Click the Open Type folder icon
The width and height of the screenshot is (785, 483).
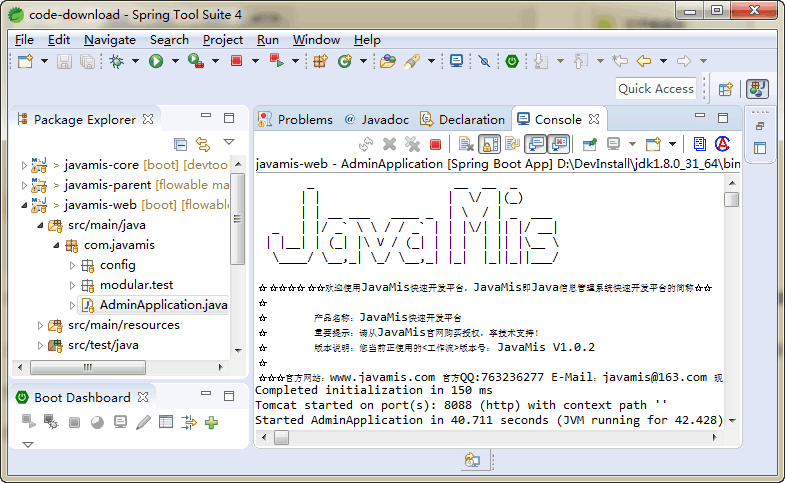pos(387,61)
